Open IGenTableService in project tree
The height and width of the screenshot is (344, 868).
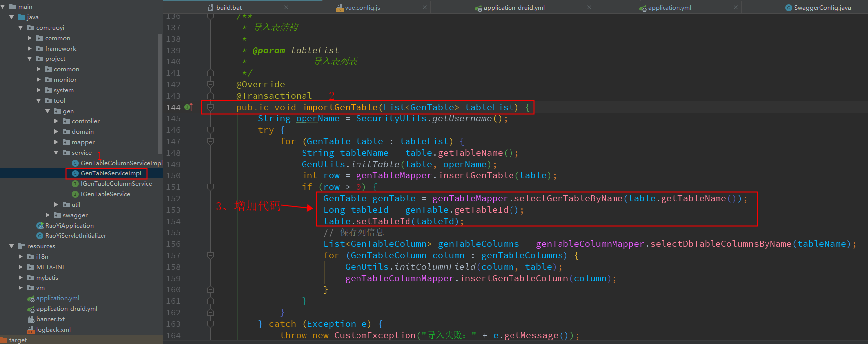tap(105, 194)
